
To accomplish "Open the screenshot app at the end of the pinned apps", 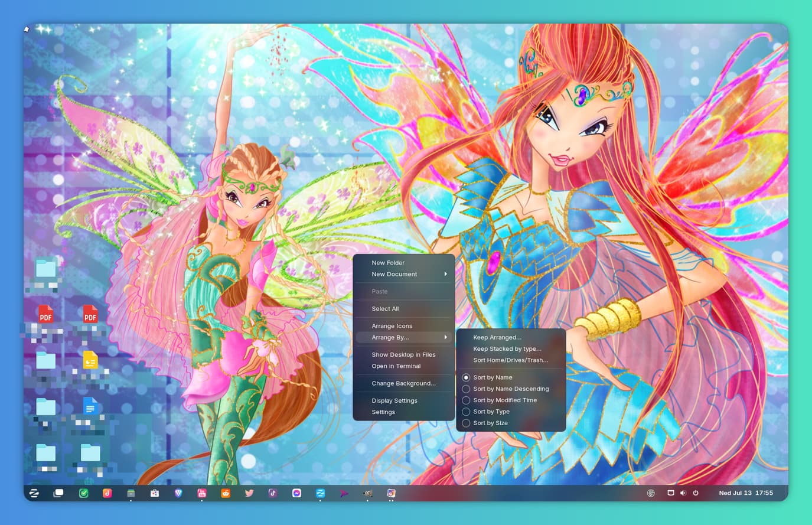I will [x=391, y=493].
